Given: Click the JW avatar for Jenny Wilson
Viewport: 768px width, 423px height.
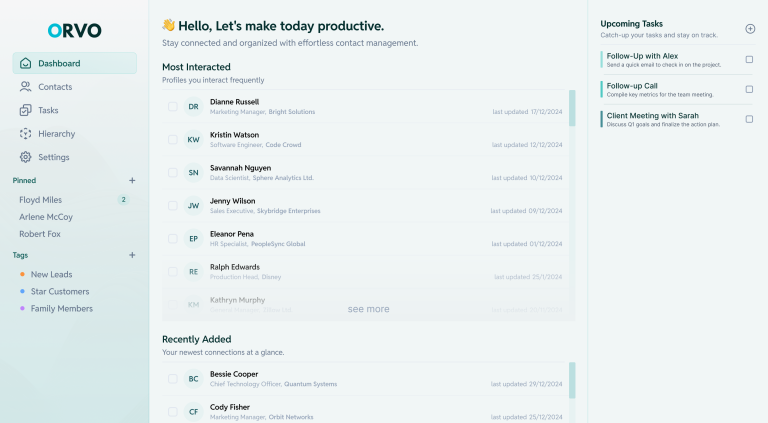Looking at the screenshot, I should [193, 206].
